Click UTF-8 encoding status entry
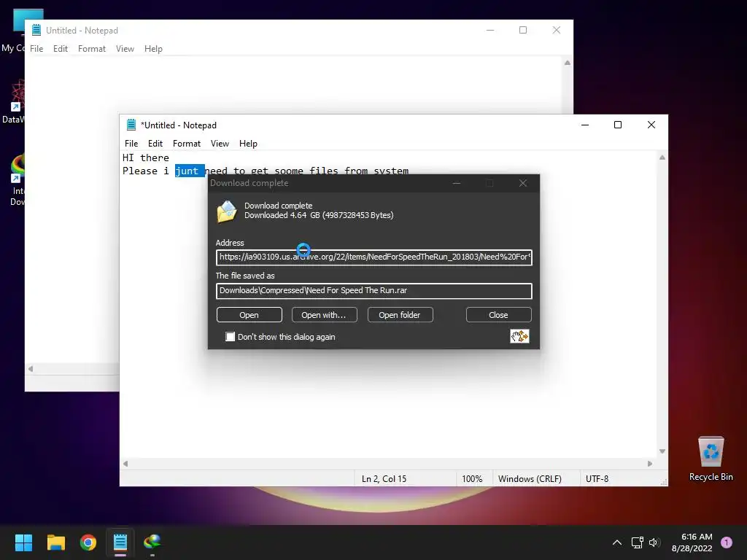Image resolution: width=747 pixels, height=560 pixels. click(x=597, y=478)
